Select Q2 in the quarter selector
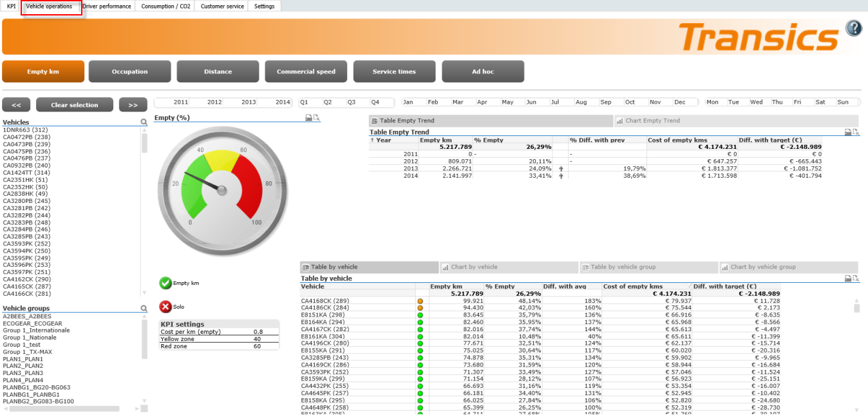Screen dimensions: 868x415 (328, 102)
